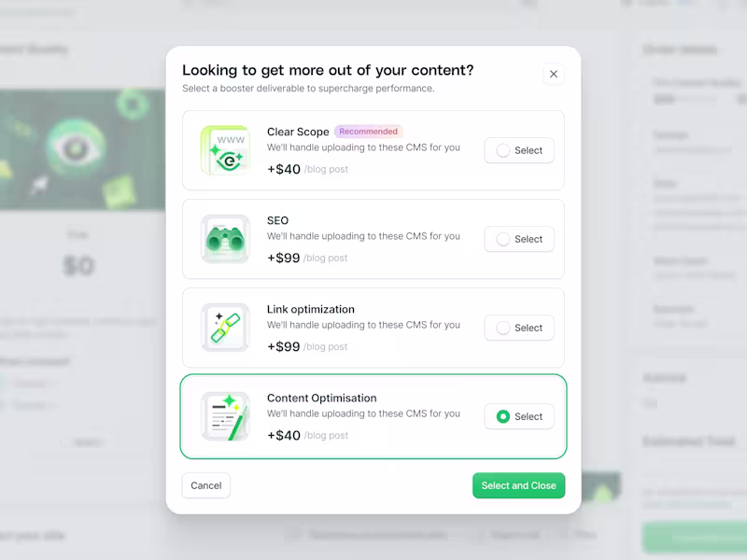Click the Link optimization chain icon
This screenshot has height=560, width=747.
[x=225, y=328]
